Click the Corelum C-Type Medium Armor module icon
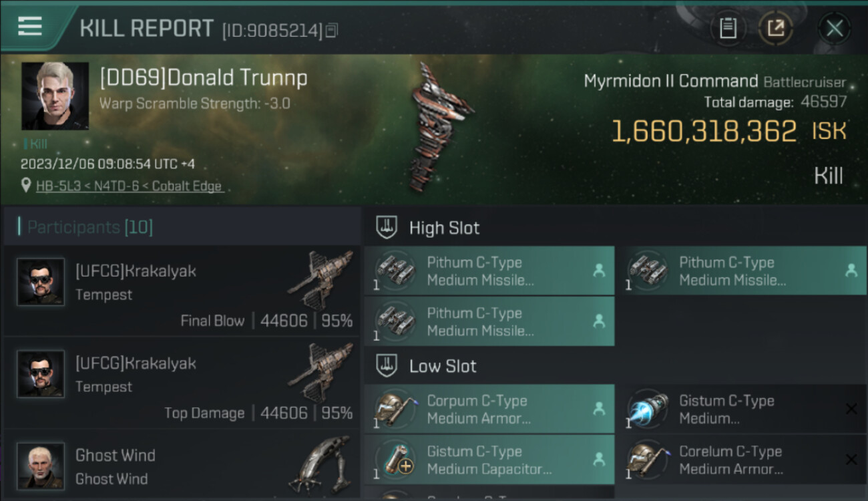Screen dimensions: 868x501 coord(648,460)
